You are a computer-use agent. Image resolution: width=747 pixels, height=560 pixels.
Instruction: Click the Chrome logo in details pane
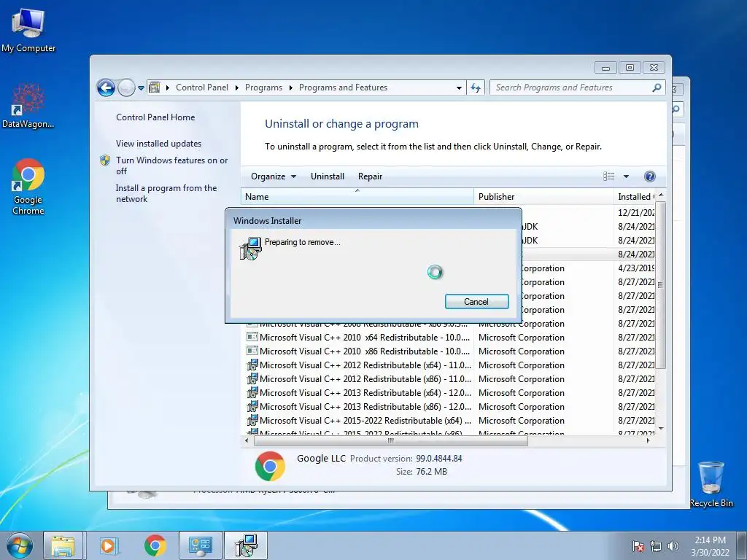click(x=270, y=466)
